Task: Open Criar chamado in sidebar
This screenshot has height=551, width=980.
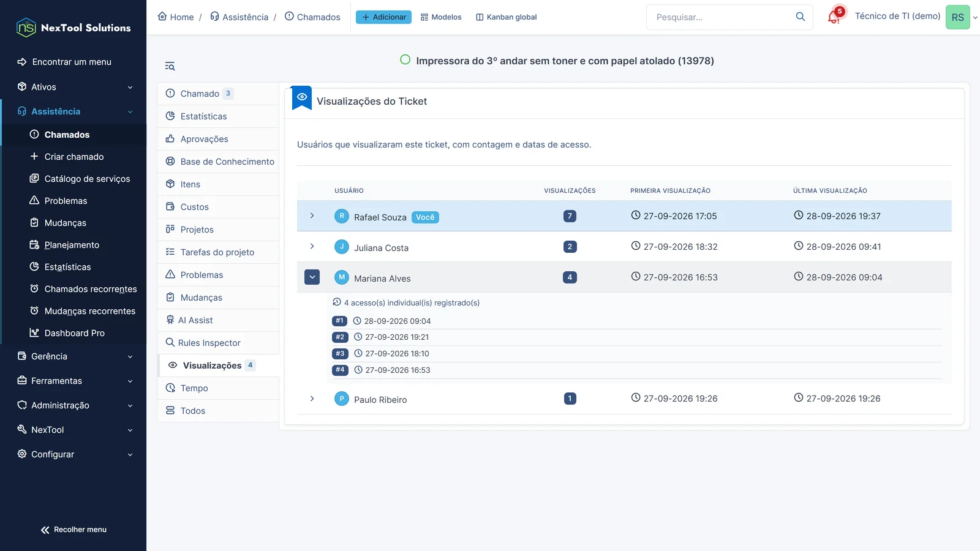Action: 74,157
